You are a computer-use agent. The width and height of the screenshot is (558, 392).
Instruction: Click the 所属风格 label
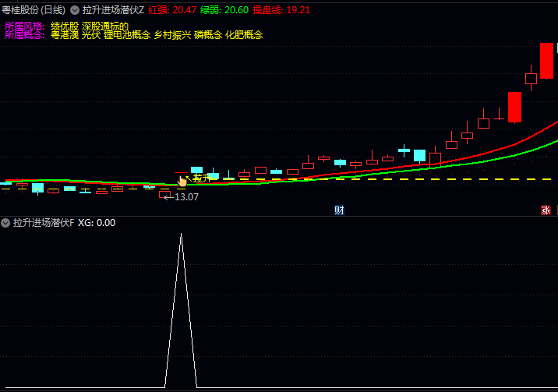point(24,26)
